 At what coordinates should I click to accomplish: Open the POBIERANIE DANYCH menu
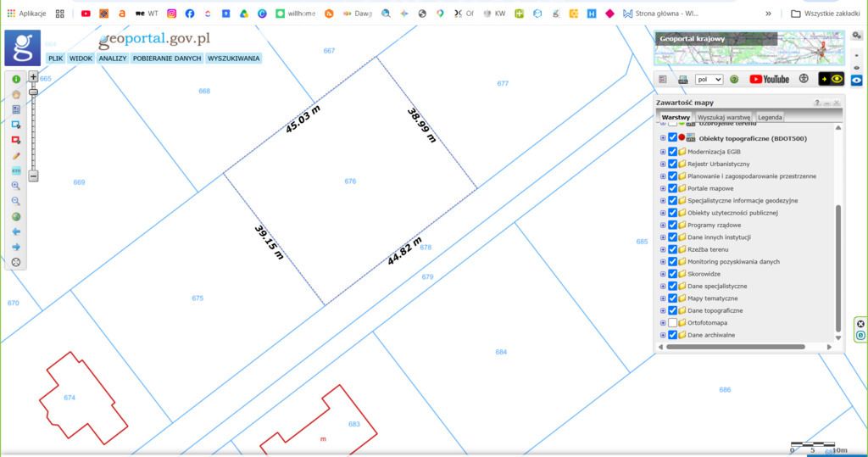[x=167, y=59]
